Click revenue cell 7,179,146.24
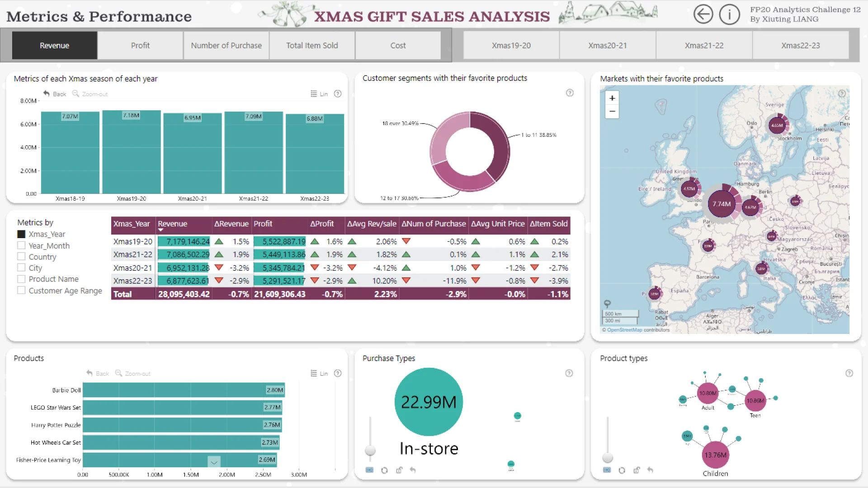 184,241
